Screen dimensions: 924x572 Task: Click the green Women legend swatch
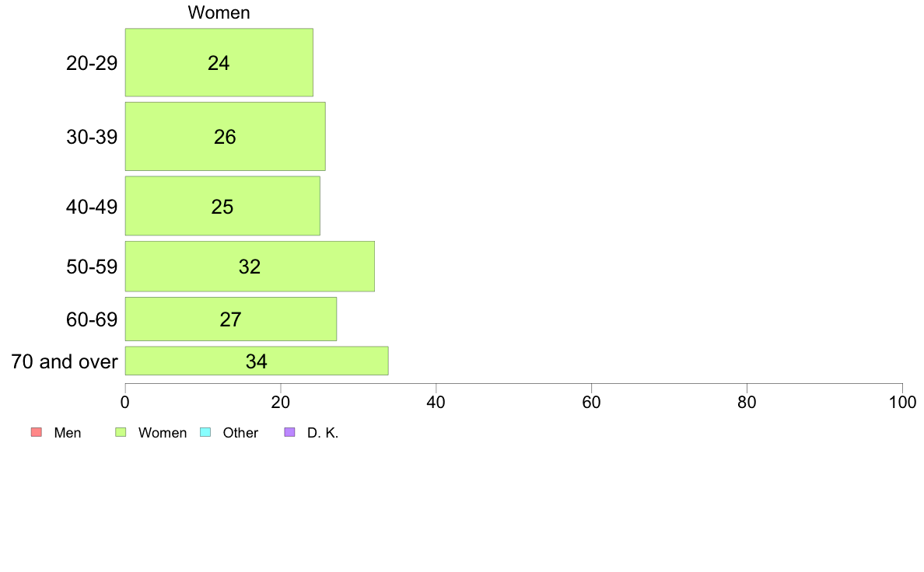click(x=121, y=433)
